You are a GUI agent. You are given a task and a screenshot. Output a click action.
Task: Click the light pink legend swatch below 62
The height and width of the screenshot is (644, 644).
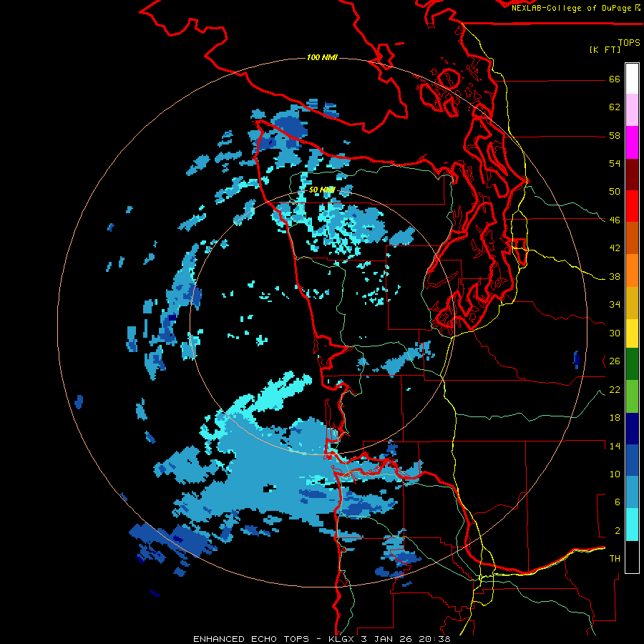[632, 110]
